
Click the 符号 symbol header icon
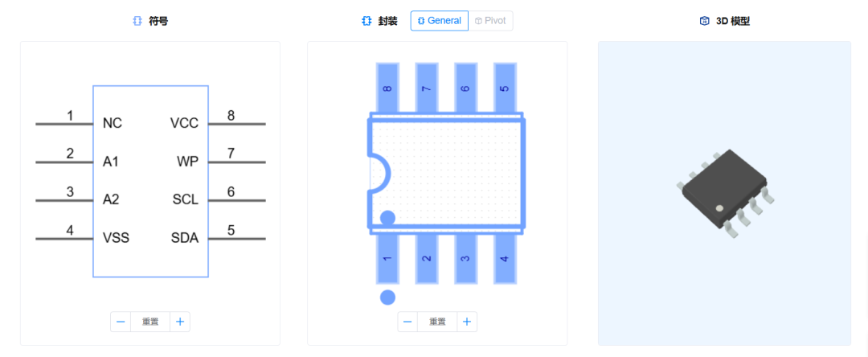coord(137,21)
